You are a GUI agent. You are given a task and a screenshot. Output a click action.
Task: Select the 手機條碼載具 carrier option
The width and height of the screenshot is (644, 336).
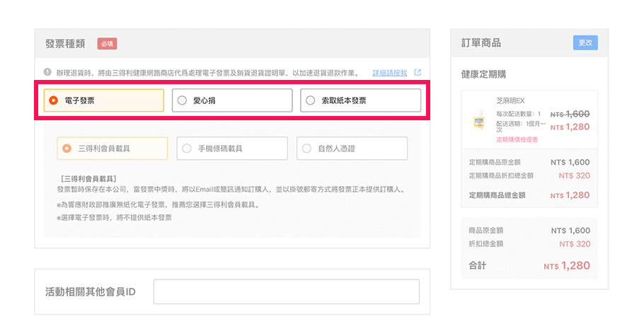coord(232,149)
